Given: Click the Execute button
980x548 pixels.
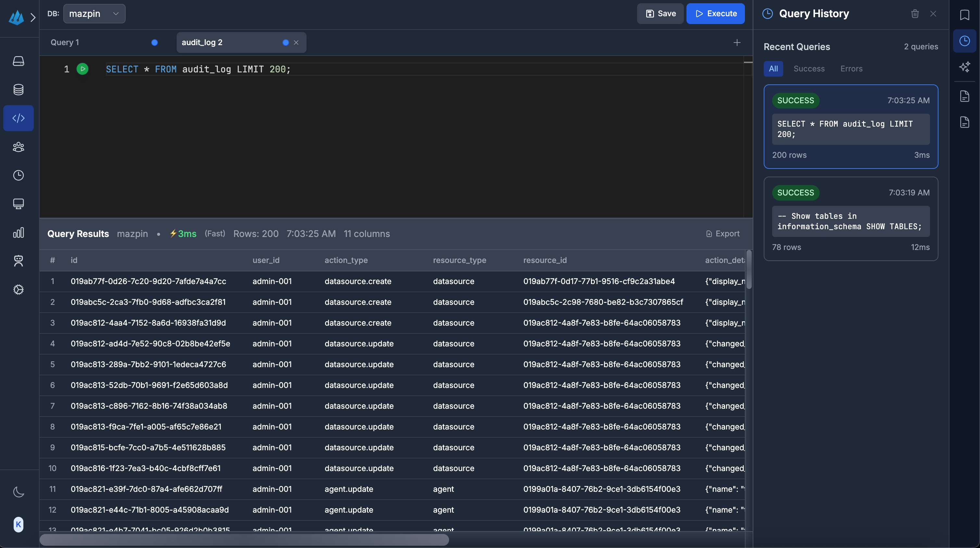Looking at the screenshot, I should [715, 14].
